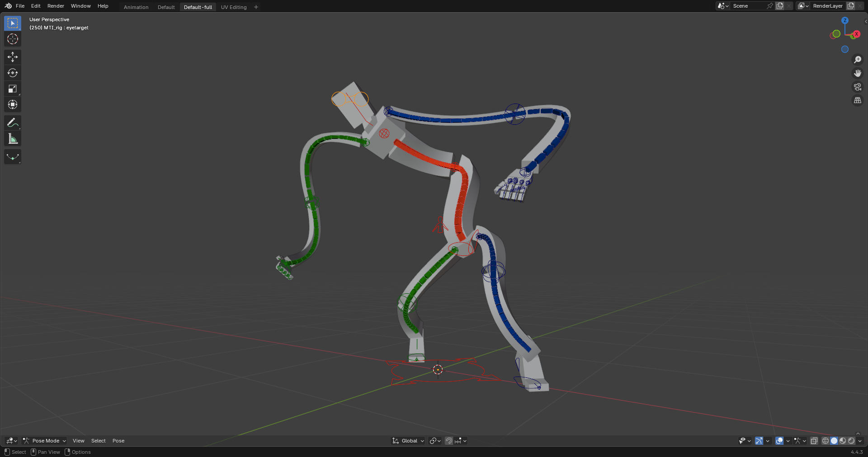Click the Z axis on the navigation gizmo

point(844,20)
